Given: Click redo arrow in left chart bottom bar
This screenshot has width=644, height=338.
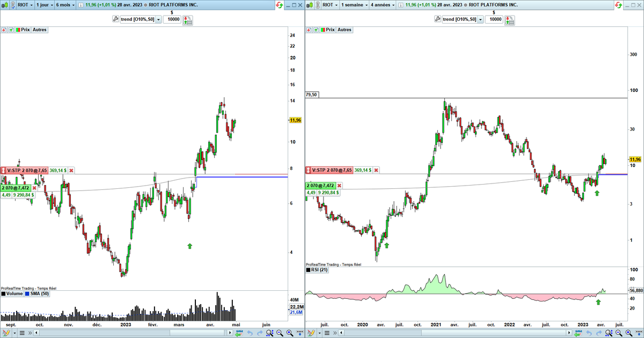Looking at the screenshot, I should pyautogui.click(x=260, y=333).
